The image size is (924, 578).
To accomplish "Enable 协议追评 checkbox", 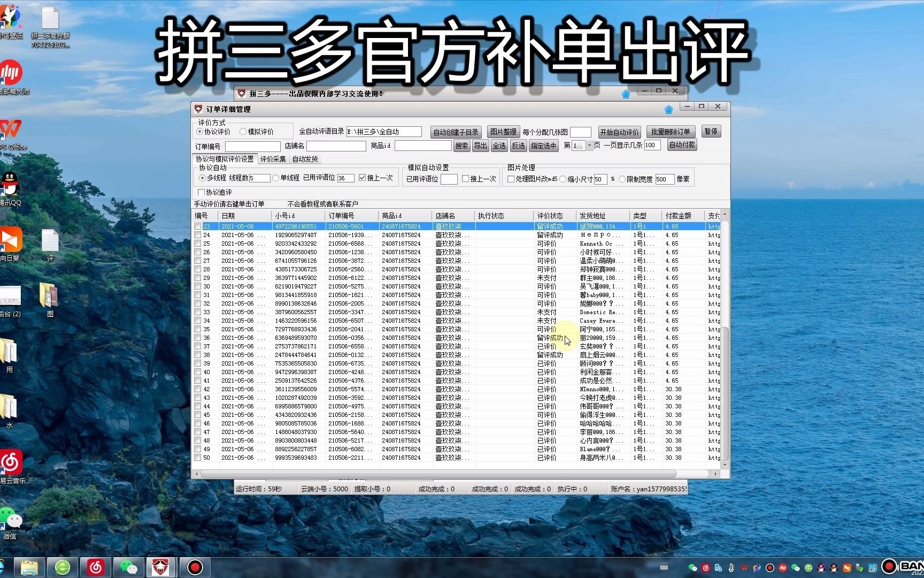I will [x=215, y=192].
